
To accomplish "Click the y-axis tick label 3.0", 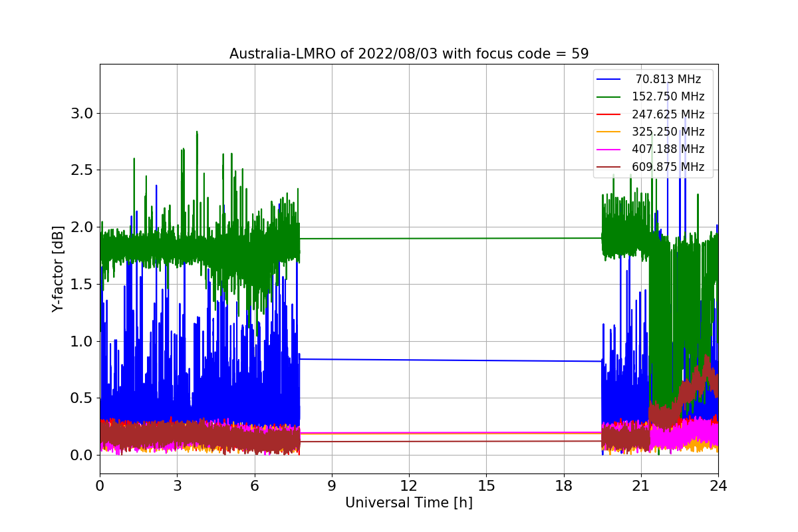I will point(82,114).
